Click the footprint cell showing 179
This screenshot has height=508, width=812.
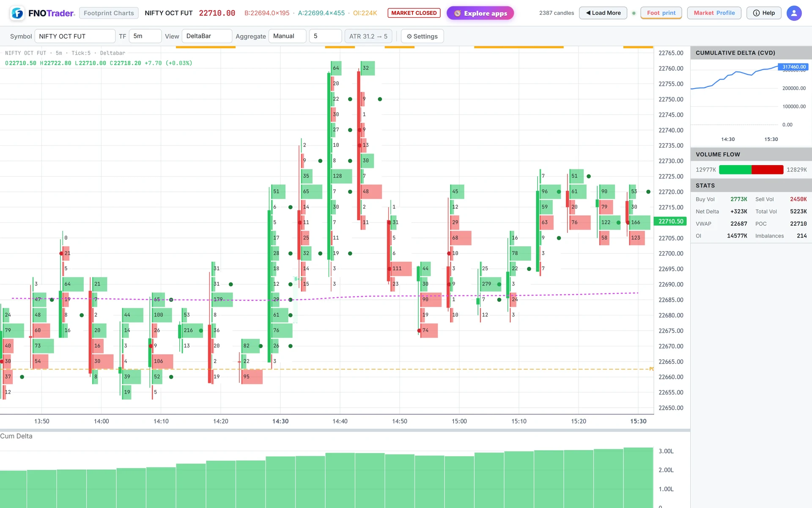[x=222, y=299]
